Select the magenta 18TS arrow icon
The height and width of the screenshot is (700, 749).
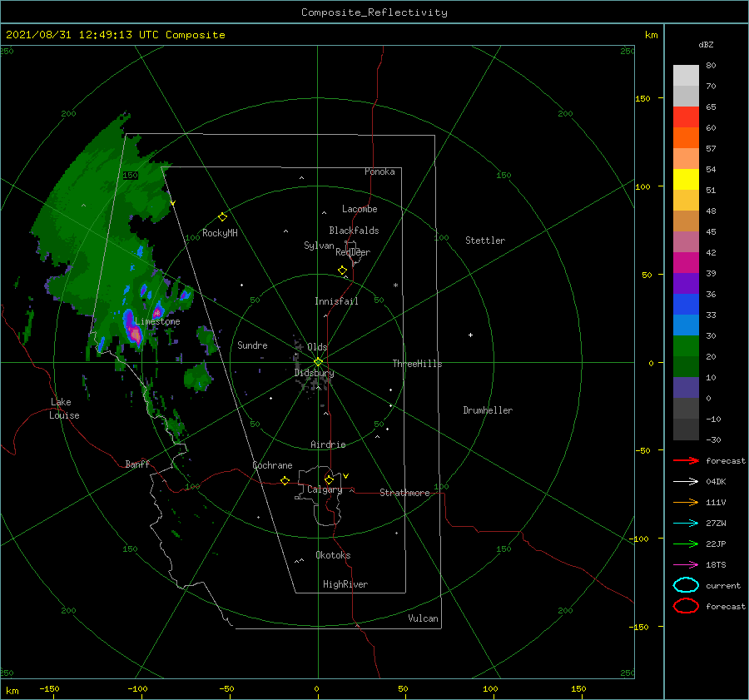686,565
